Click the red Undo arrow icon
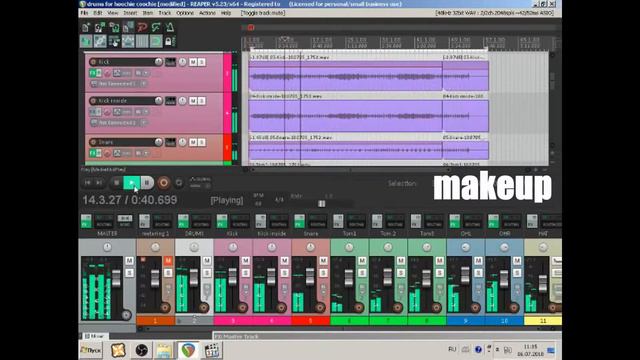 tap(142, 27)
